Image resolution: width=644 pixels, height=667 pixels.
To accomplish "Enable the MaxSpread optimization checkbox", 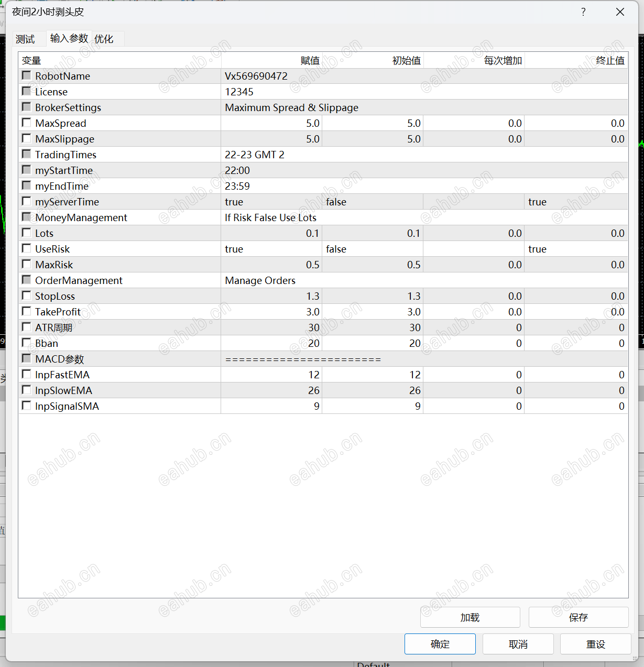I will 26,123.
